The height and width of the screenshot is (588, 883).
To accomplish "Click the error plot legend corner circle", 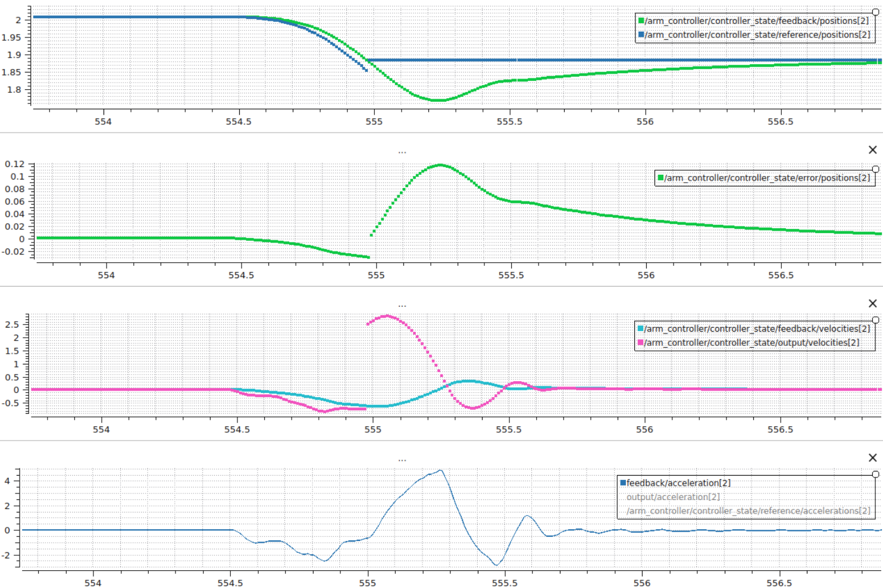I will tap(875, 169).
